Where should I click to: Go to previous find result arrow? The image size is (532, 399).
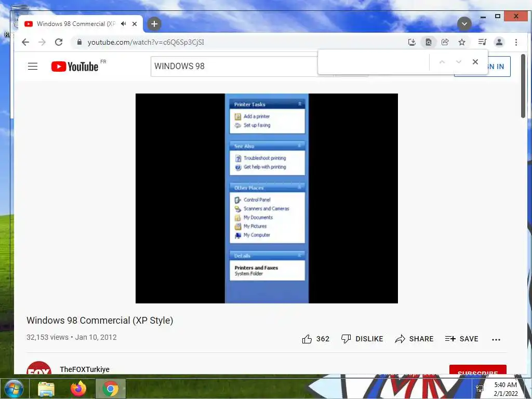point(442,62)
